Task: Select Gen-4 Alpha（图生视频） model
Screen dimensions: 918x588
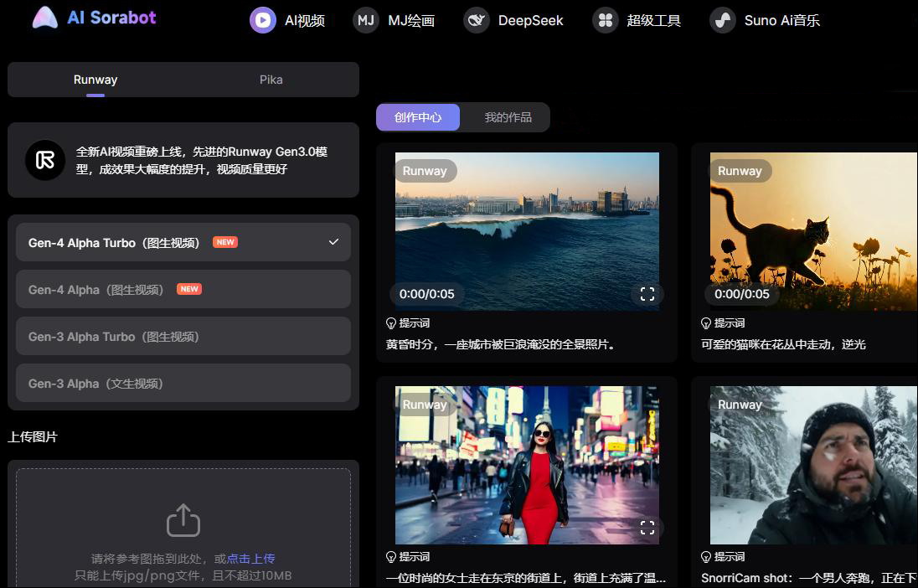Action: point(183,289)
